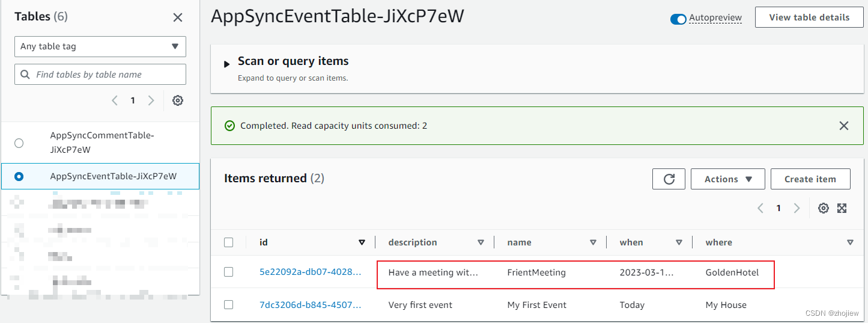Click the FrientMeeting name cell

tap(536, 272)
